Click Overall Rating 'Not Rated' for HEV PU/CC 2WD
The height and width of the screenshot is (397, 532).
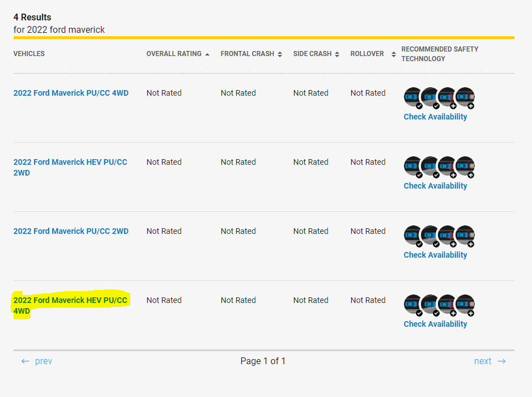point(164,162)
